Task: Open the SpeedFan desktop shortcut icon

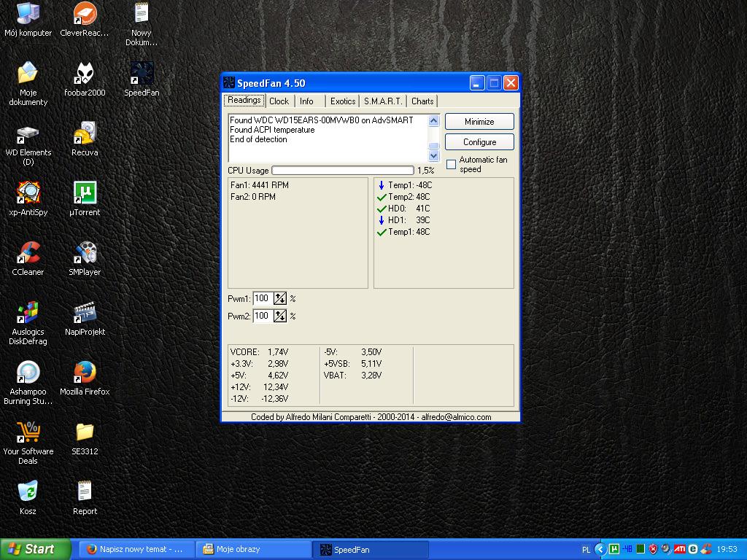Action: tap(142, 74)
